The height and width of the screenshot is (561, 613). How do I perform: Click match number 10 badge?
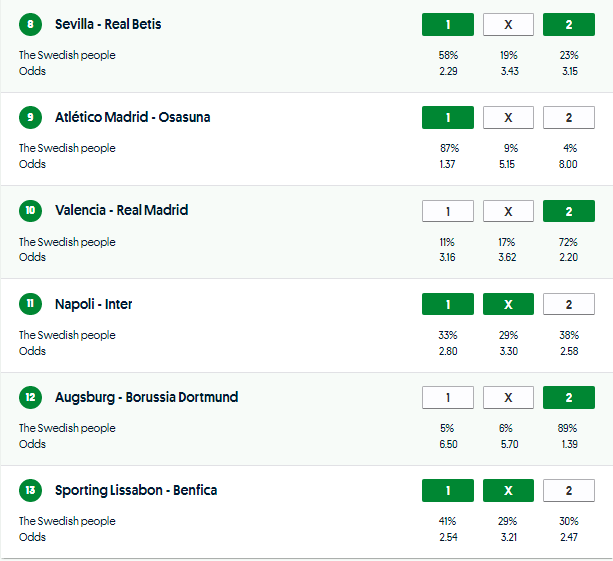click(30, 211)
